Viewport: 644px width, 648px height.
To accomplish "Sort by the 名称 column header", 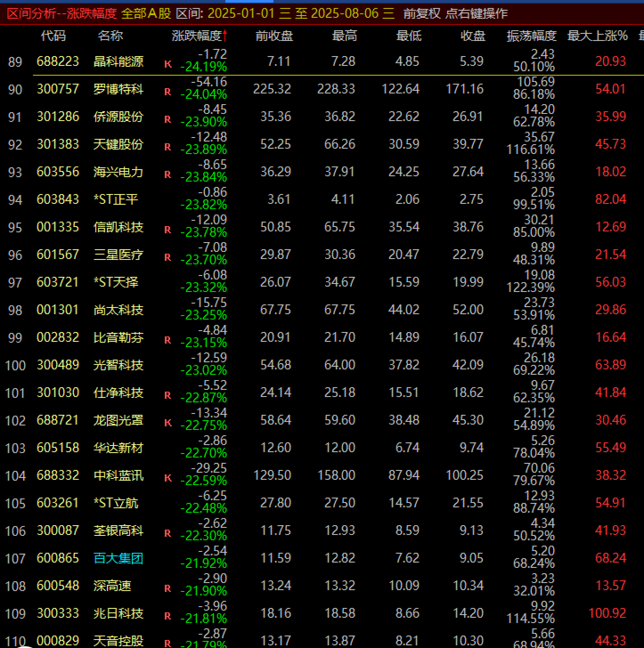I will pyautogui.click(x=110, y=36).
